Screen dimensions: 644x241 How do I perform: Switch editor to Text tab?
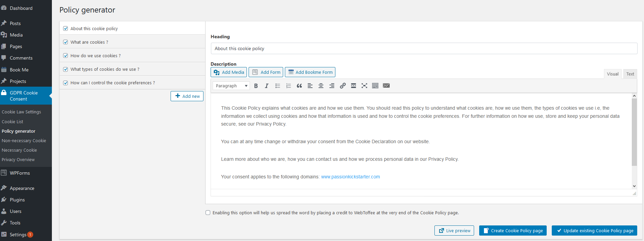pos(630,74)
